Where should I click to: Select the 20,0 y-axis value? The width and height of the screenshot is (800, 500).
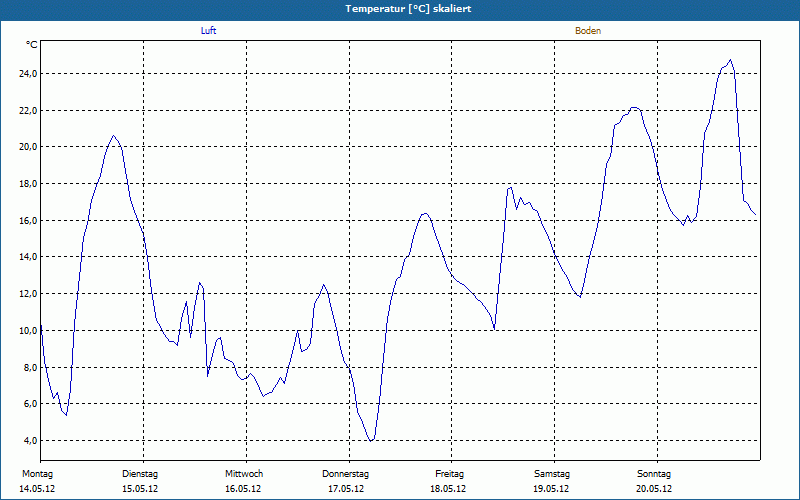click(27, 147)
